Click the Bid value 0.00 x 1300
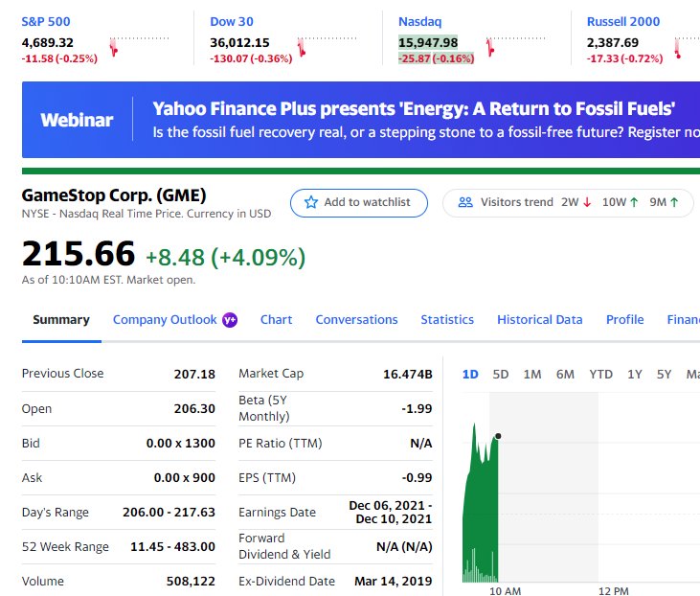This screenshot has width=700, height=596. tap(181, 444)
